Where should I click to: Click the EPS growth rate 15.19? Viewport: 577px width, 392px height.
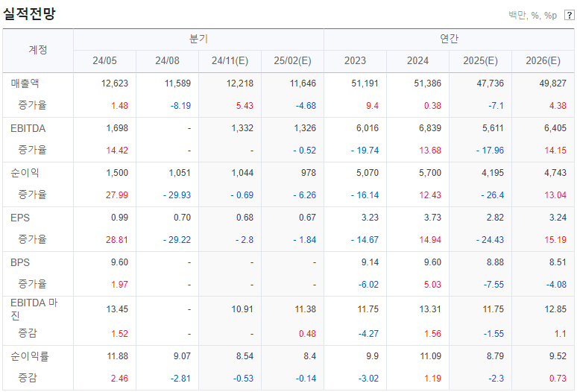pyautogui.click(x=555, y=240)
